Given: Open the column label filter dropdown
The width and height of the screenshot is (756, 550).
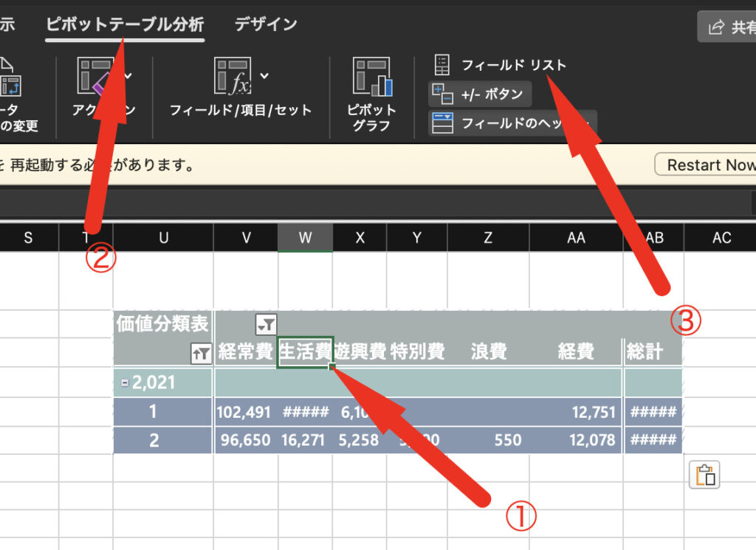Looking at the screenshot, I should [x=266, y=323].
